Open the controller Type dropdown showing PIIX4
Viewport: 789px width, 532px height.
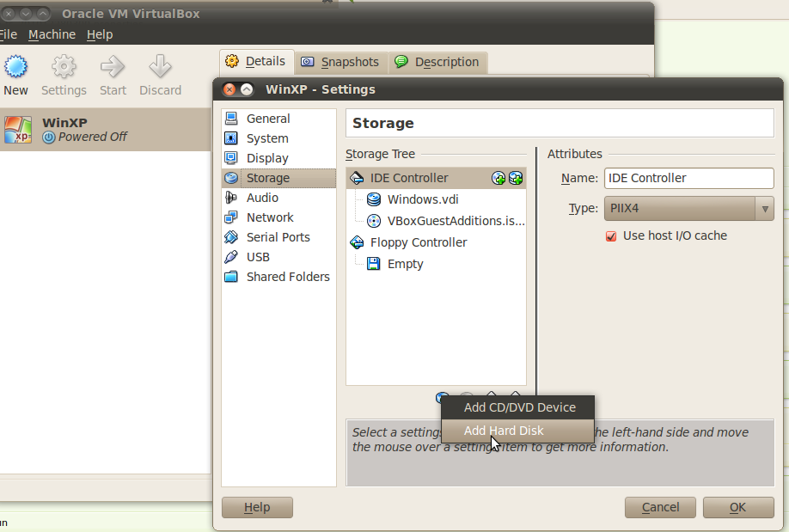tap(688, 208)
